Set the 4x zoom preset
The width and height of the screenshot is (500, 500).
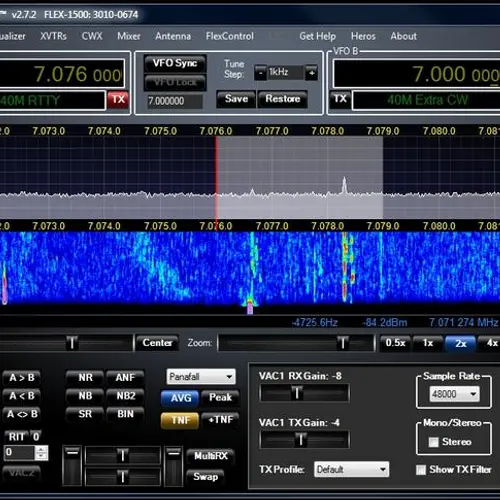490,343
